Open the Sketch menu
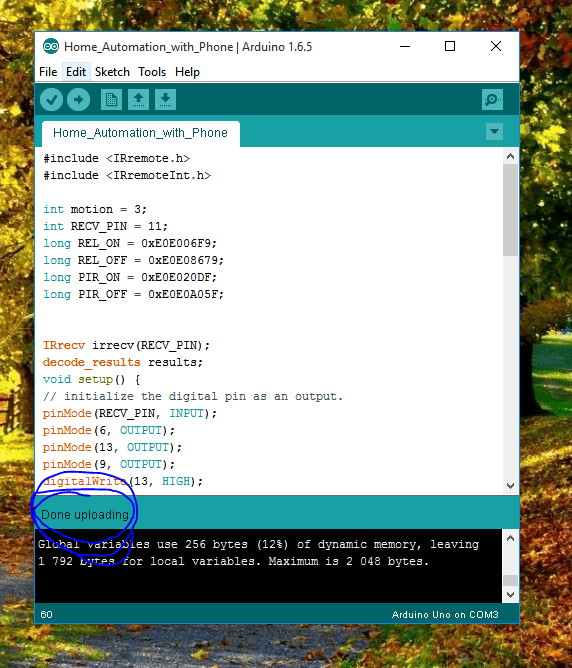 [112, 72]
